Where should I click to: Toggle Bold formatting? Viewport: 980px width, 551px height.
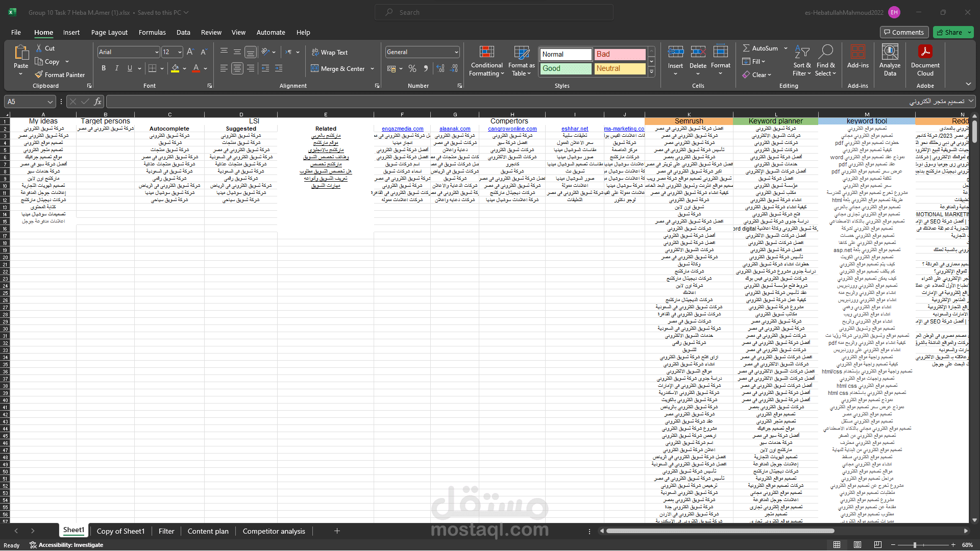tap(104, 68)
